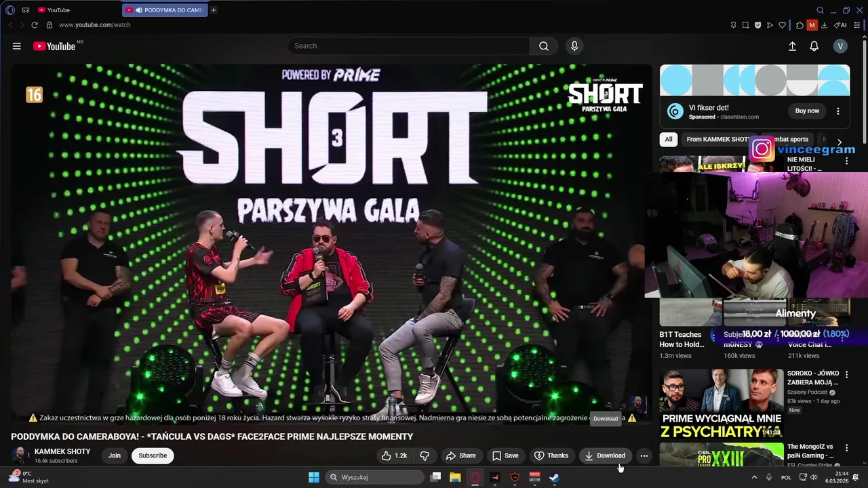The height and width of the screenshot is (488, 868).
Task: Go forward to the next page
Action: (21, 25)
